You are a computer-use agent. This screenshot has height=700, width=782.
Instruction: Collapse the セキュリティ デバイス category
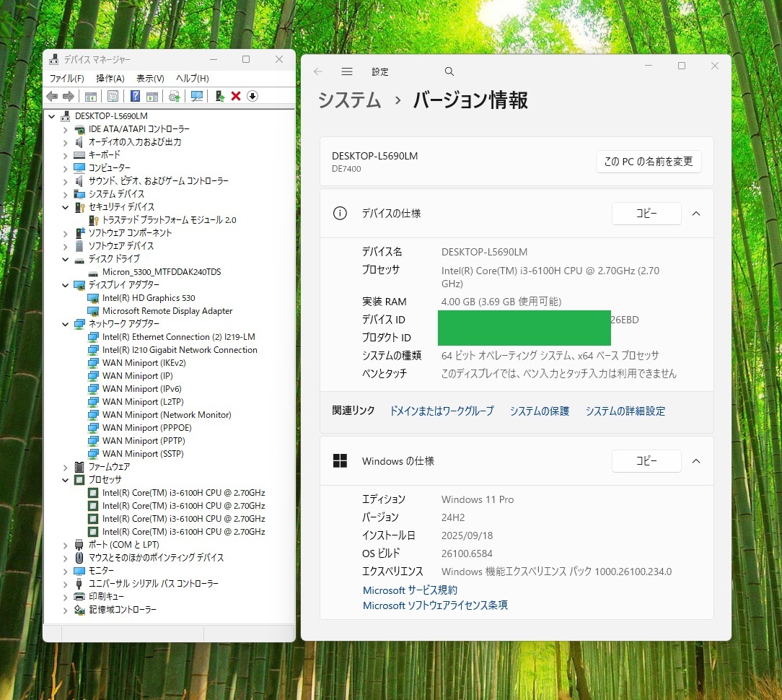point(66,207)
